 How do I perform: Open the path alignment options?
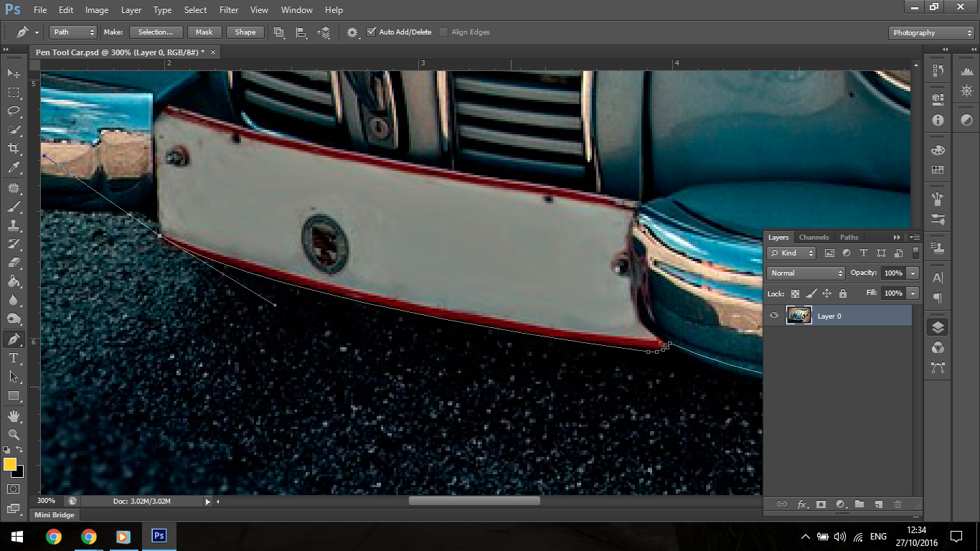(x=301, y=32)
